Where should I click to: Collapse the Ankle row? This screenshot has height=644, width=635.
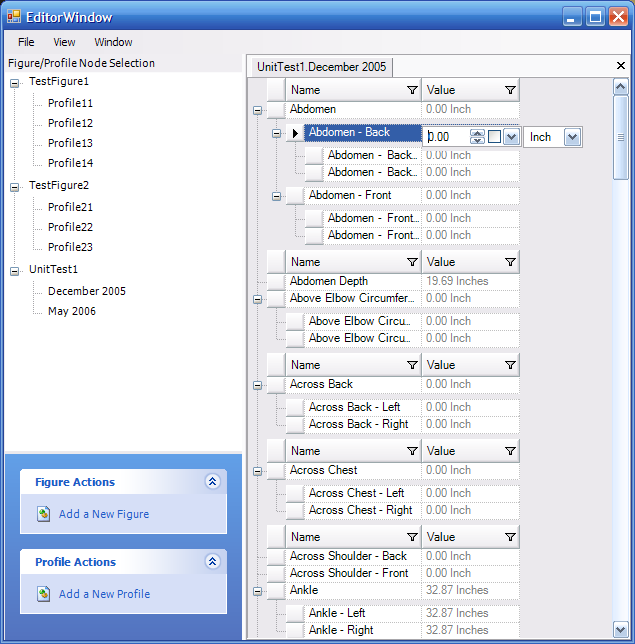(x=258, y=591)
